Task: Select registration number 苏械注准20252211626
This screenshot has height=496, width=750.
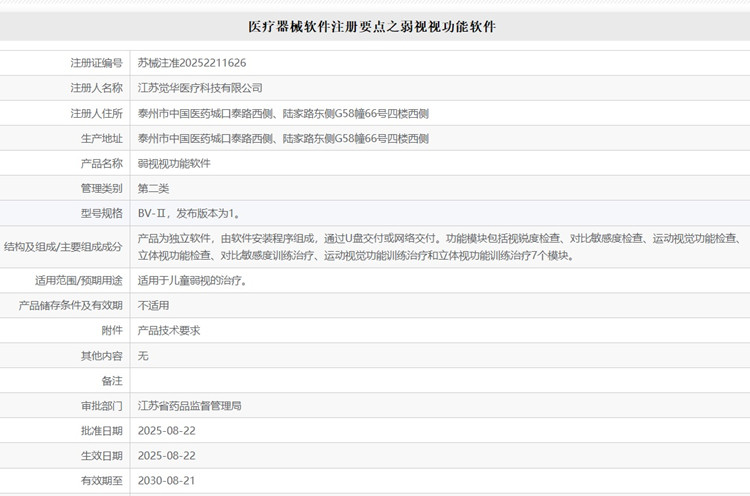Action: [192, 63]
